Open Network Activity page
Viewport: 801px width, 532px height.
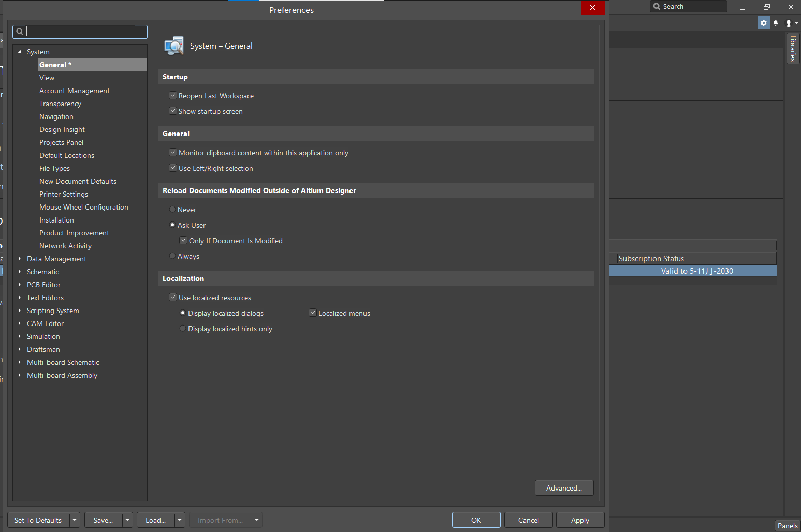pos(65,246)
